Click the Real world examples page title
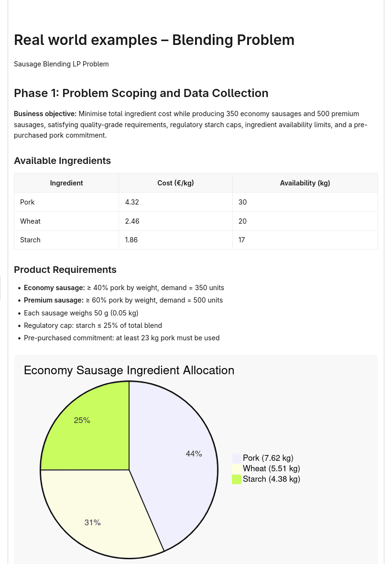 (x=154, y=40)
